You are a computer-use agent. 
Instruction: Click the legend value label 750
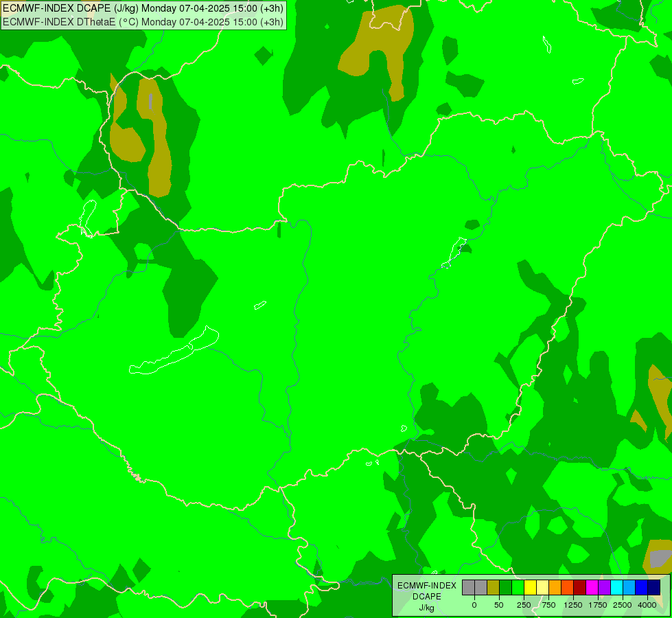(x=548, y=605)
